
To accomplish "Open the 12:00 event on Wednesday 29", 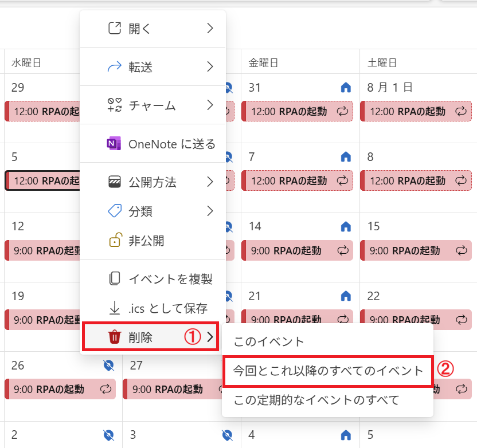I will (x=42, y=112).
